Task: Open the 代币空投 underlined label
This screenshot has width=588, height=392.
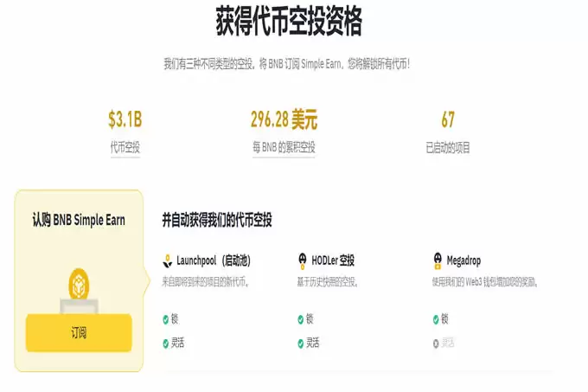Action: point(125,147)
